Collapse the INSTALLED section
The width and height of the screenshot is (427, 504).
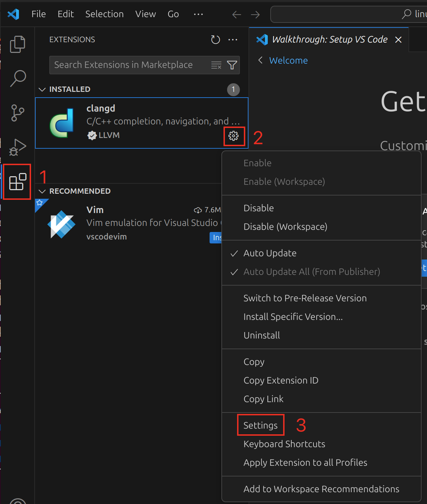click(42, 89)
